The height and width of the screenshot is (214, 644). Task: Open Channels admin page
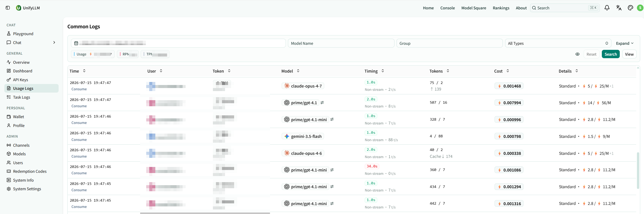point(31,145)
